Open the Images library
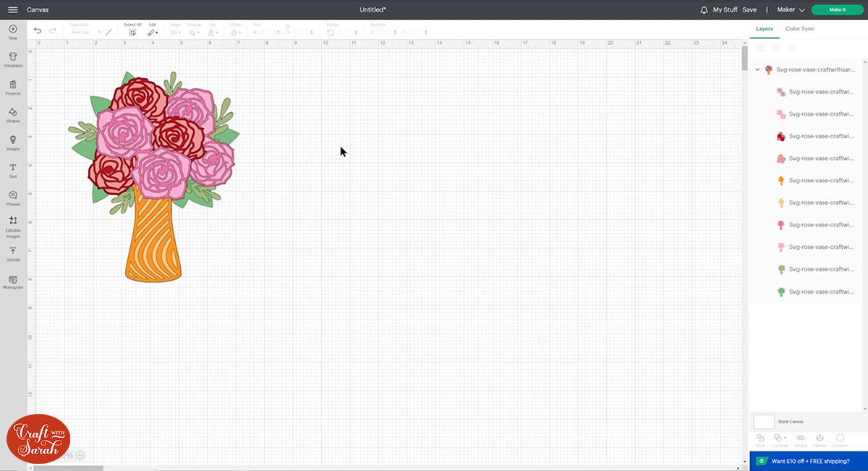Image resolution: width=868 pixels, height=471 pixels. pos(13,143)
